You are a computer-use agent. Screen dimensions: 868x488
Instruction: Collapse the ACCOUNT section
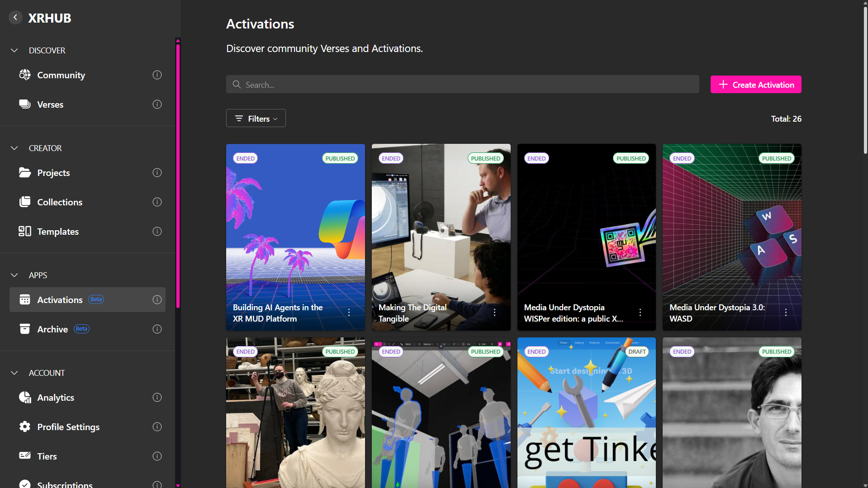coord(14,373)
